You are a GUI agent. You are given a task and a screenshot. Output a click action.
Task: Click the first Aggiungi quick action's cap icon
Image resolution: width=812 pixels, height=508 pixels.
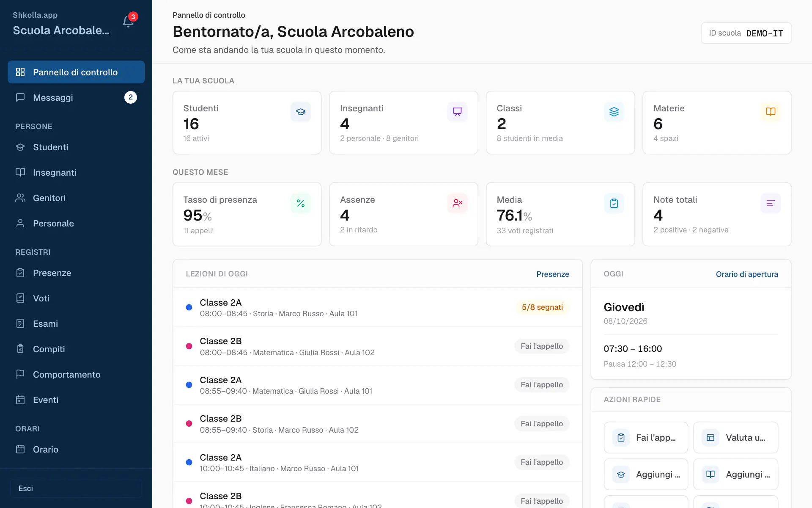(x=621, y=475)
